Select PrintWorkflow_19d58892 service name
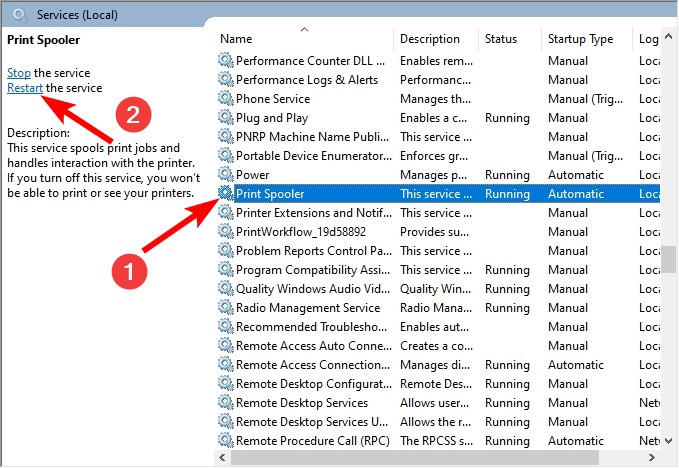The width and height of the screenshot is (679, 468). [x=301, y=232]
